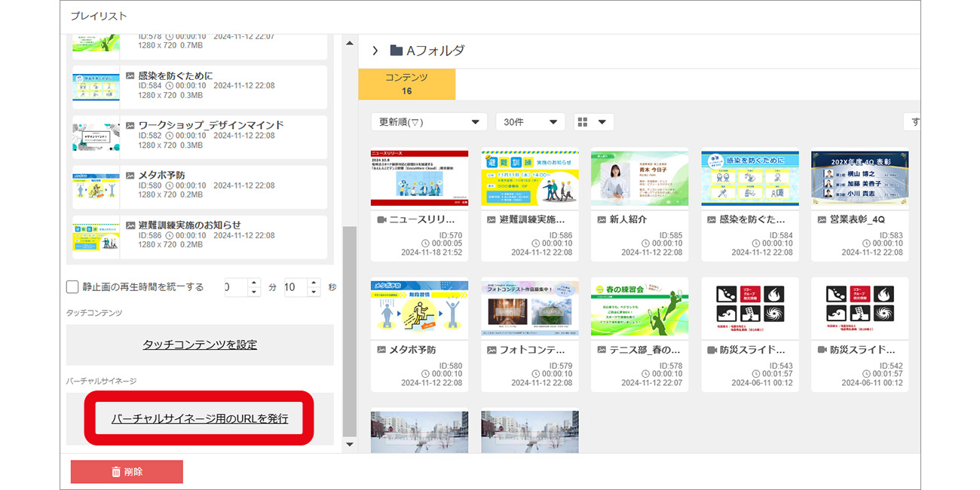Open the 30件 items-per-page dropdown
The height and width of the screenshot is (490, 980).
[x=530, y=121]
